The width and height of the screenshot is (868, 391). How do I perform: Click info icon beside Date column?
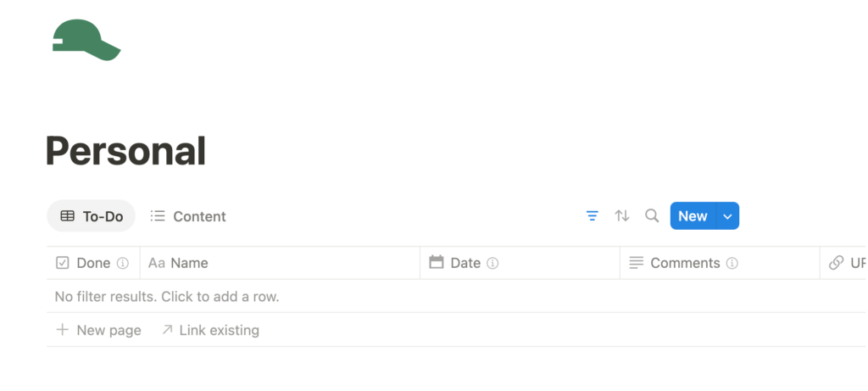(492, 263)
